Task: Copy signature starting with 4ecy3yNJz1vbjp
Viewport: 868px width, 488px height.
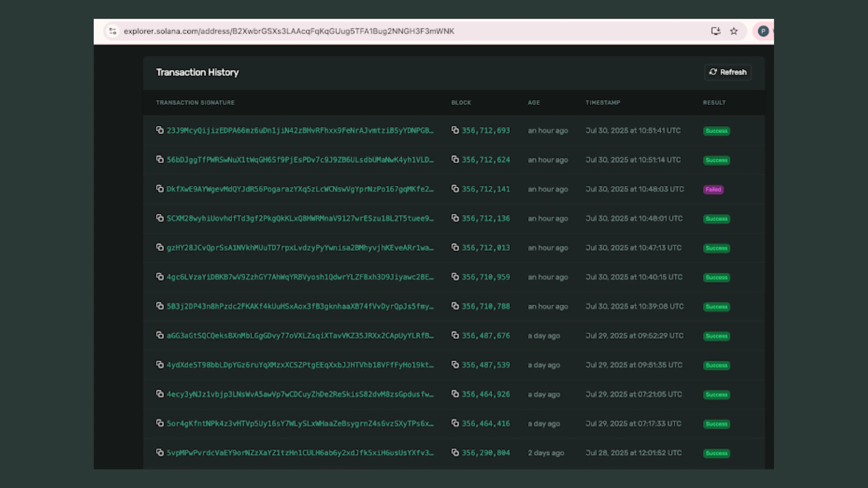Action: (x=160, y=394)
